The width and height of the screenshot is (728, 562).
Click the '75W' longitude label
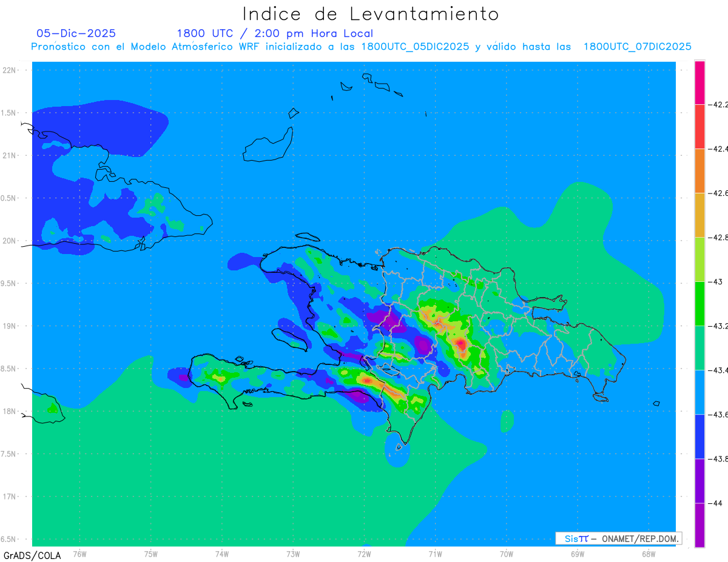point(150,554)
